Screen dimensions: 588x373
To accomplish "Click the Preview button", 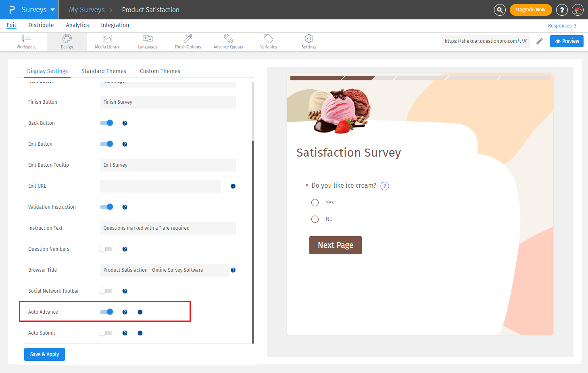I will (567, 41).
